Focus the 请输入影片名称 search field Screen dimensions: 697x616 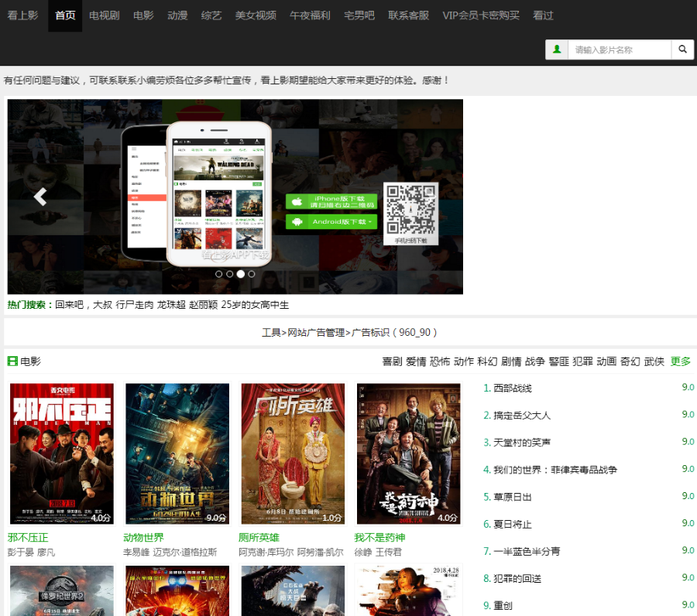click(x=620, y=50)
